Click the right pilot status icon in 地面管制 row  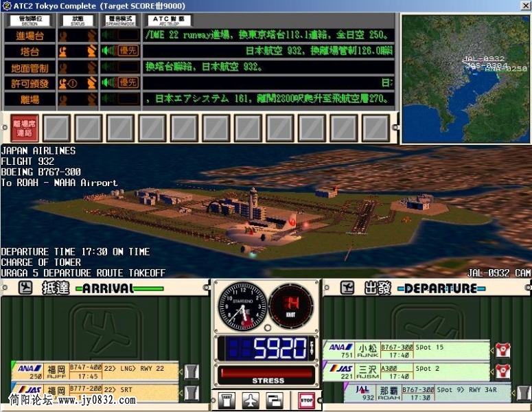point(91,67)
